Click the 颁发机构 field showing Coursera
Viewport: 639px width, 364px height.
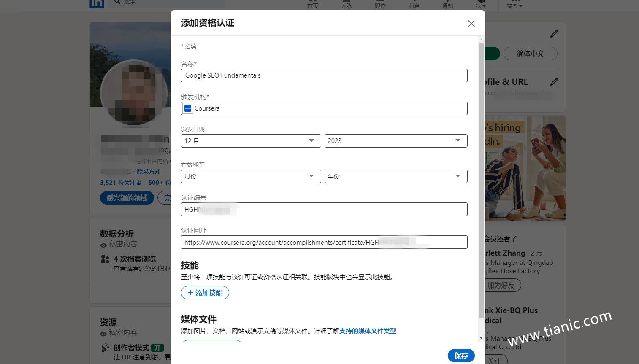click(x=324, y=108)
